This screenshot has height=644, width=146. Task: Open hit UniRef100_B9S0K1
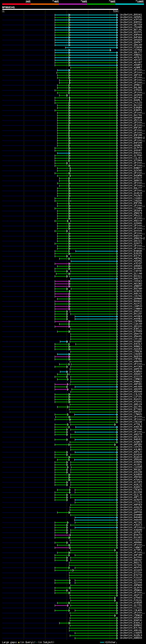[131, 15]
